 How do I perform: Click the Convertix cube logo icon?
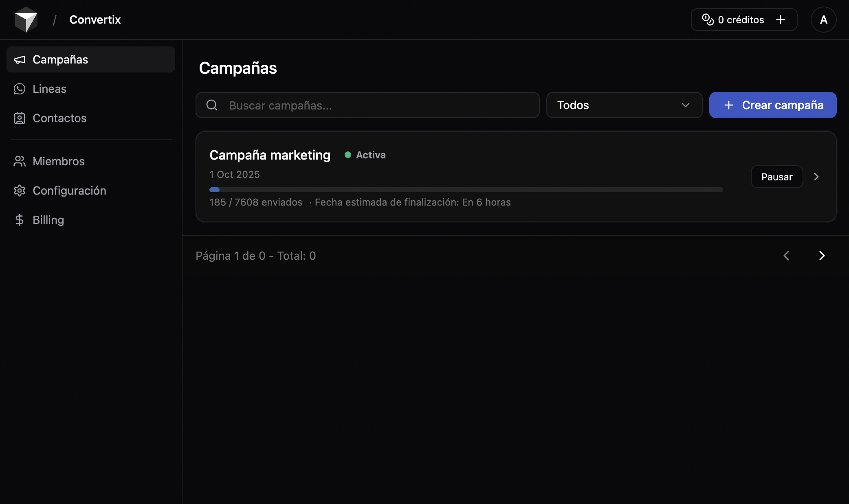(26, 20)
